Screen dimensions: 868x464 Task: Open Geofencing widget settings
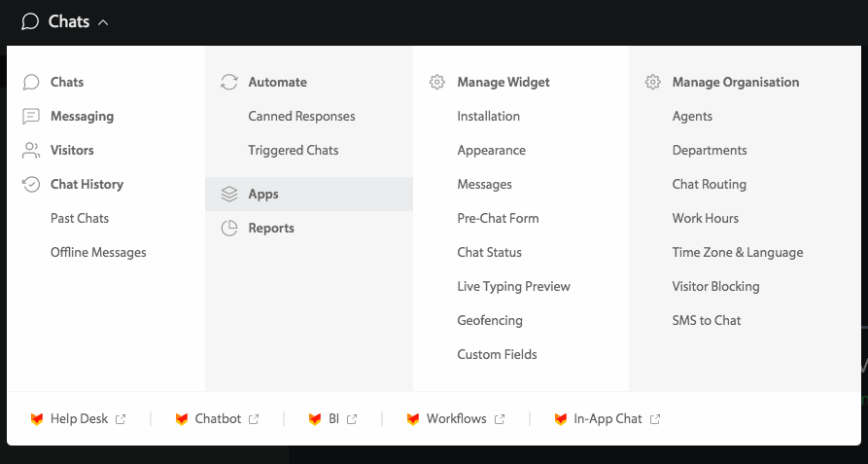point(490,321)
